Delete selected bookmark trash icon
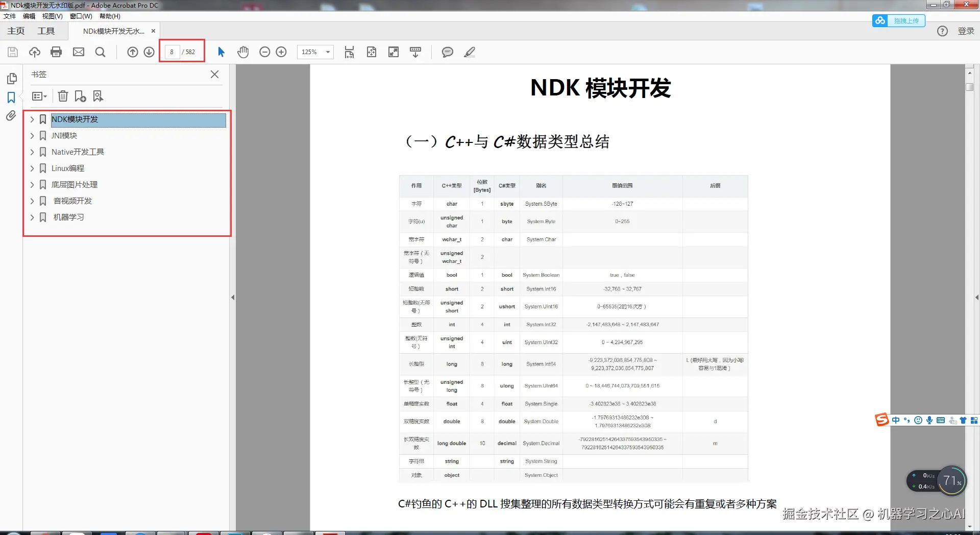Screen dimensions: 980x535 [x=63, y=96]
